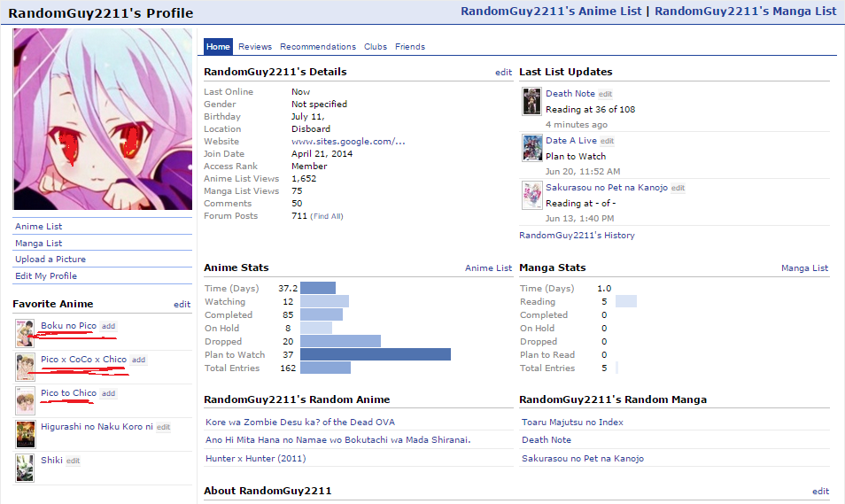The image size is (845, 504).
Task: Click the Pico to Chico thumbnail image
Action: pos(25,400)
